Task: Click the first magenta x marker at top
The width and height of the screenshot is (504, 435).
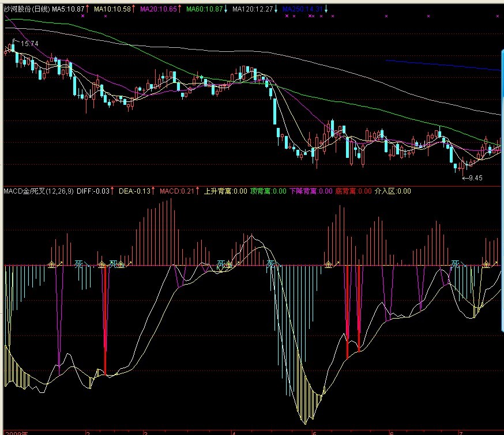Action: (x=83, y=17)
